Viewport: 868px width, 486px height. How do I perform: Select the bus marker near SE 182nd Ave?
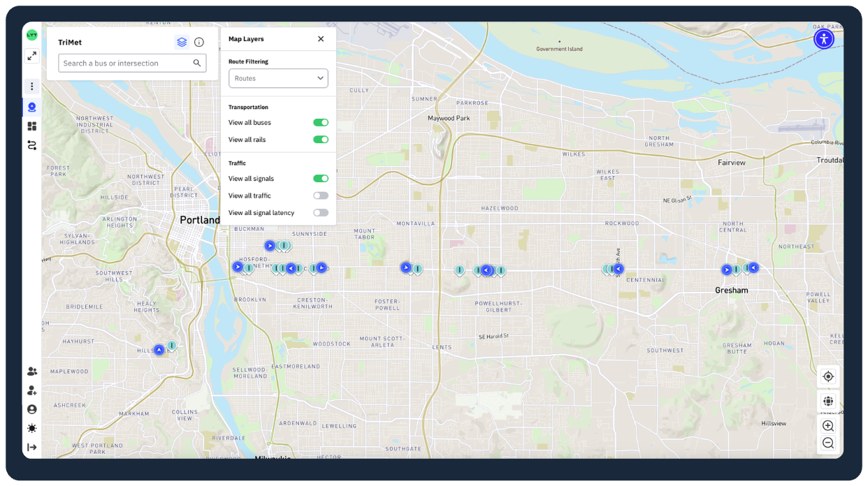pyautogui.click(x=618, y=269)
